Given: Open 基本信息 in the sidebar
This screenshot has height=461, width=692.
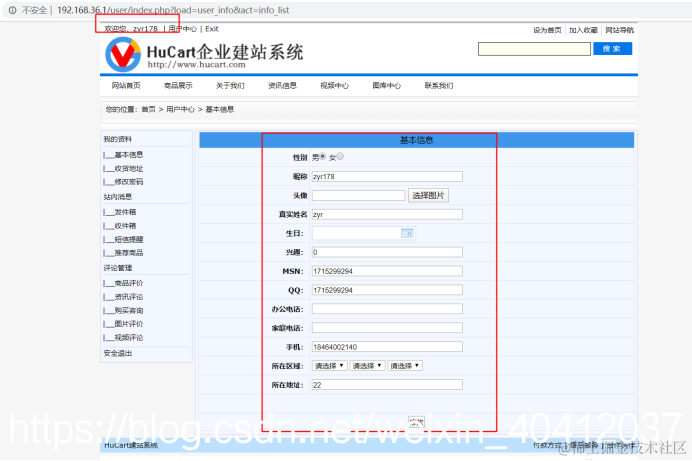Looking at the screenshot, I should (x=129, y=155).
